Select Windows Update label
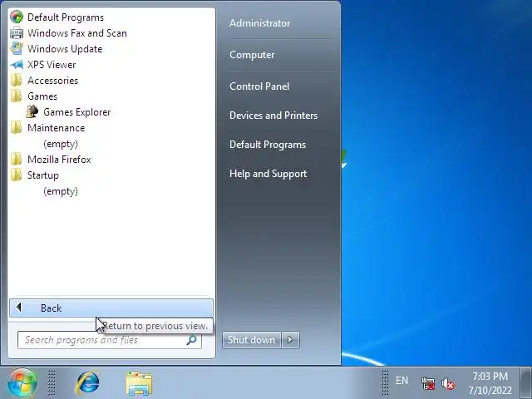This screenshot has width=532, height=399. pos(65,49)
